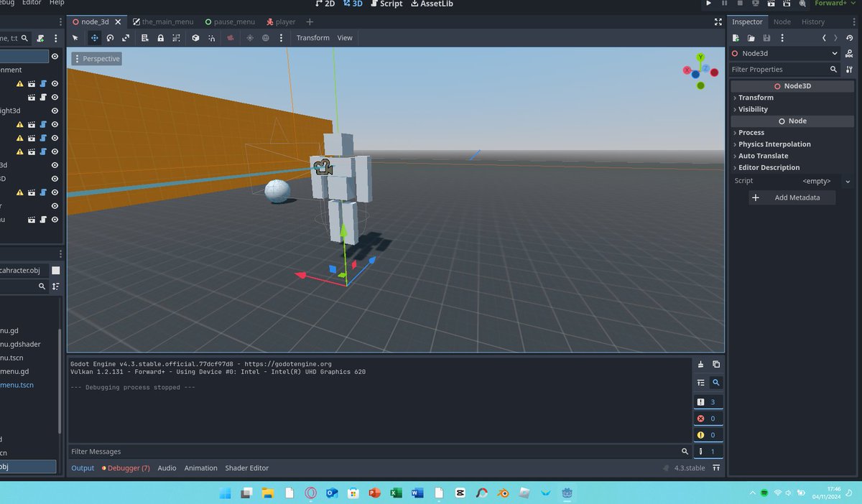This screenshot has height=504, width=862.
Task: Open documentation for Node3D class
Action: pyautogui.click(x=849, y=54)
